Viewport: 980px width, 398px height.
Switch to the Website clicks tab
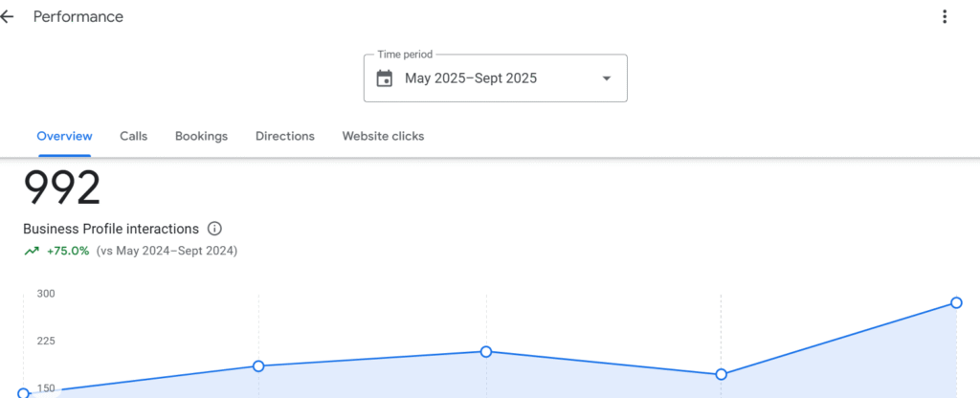click(383, 136)
